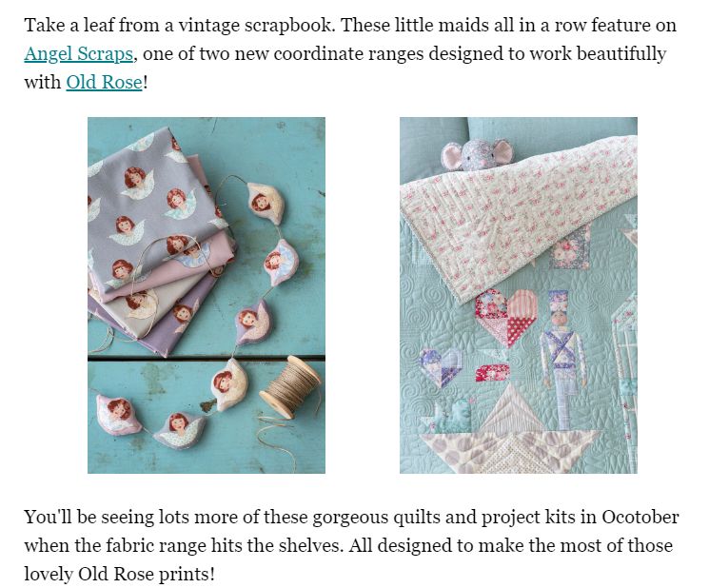
Task: Click the angel fabric garland photo
Action: pos(207,295)
